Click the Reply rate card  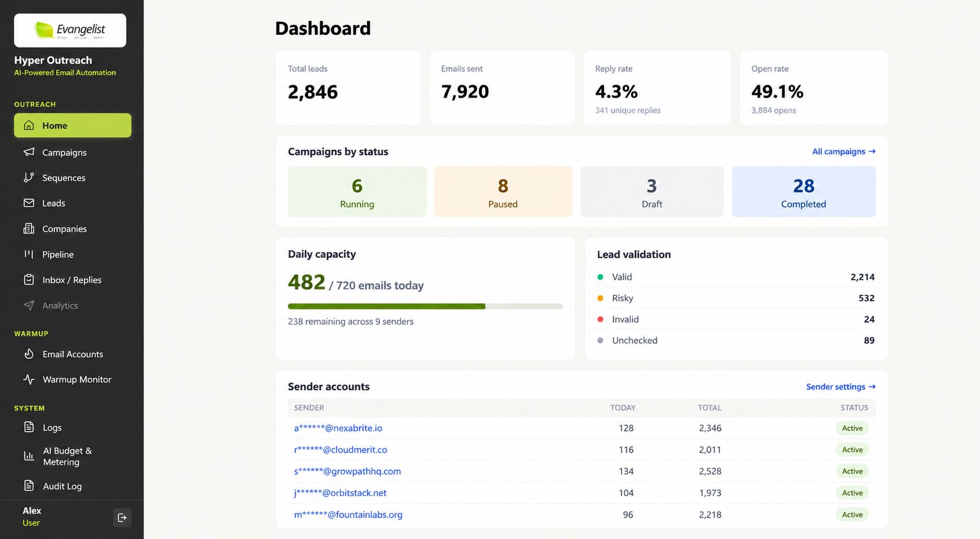657,88
